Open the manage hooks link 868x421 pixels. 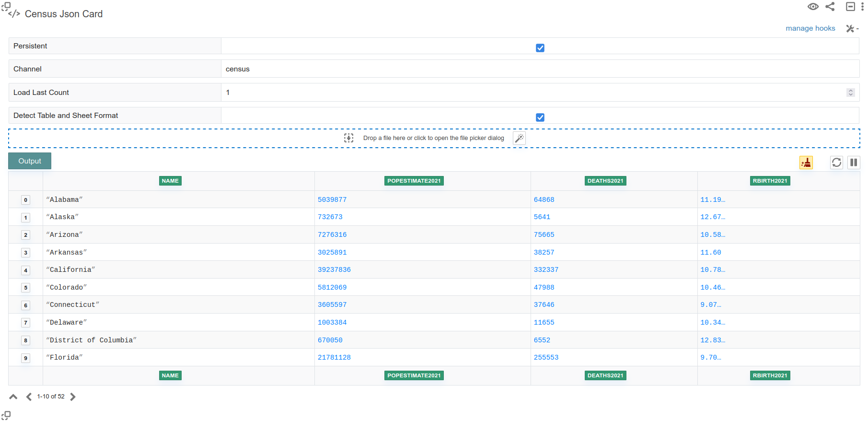tap(810, 28)
